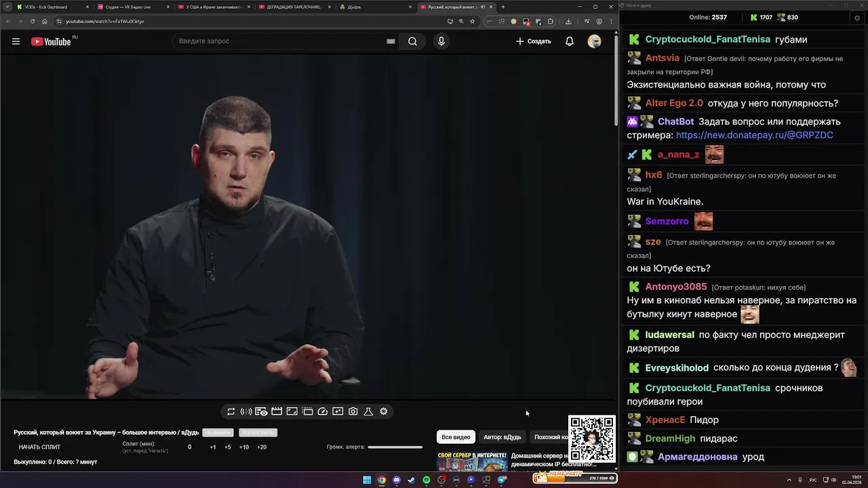Click the aspect-frame icon in player toolbar

(x=292, y=411)
